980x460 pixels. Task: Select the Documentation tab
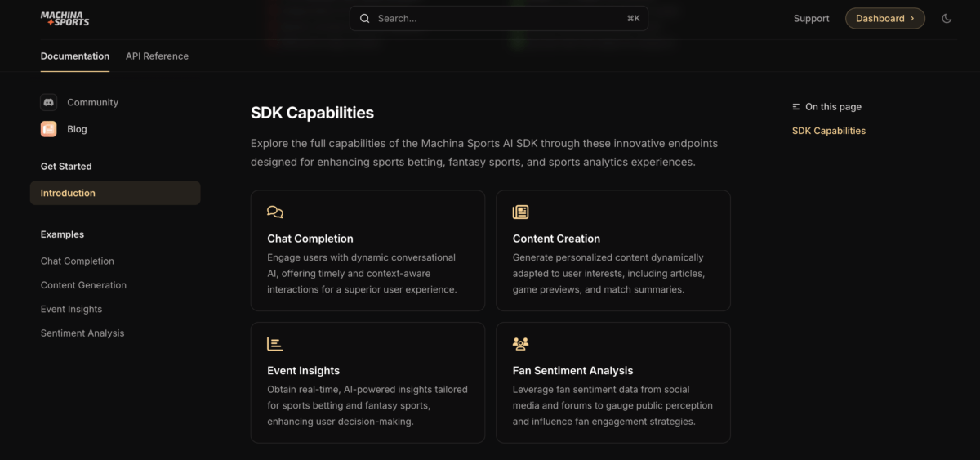pyautogui.click(x=75, y=56)
